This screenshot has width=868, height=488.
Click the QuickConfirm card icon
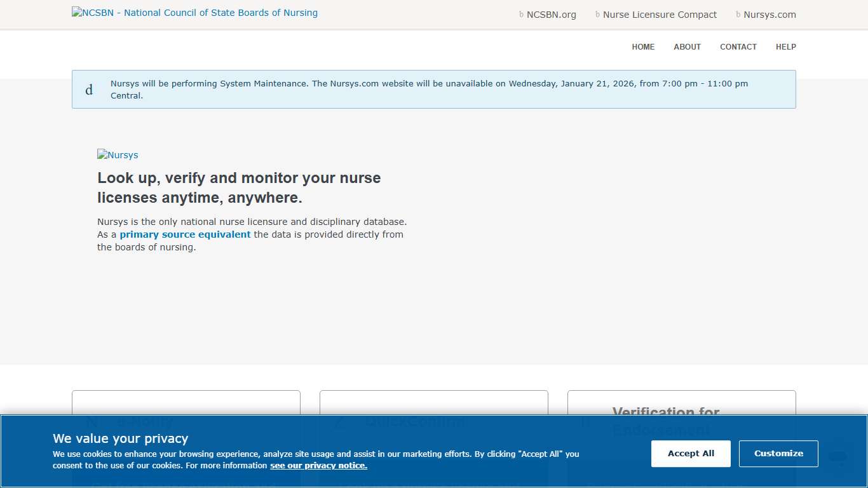pos(340,421)
